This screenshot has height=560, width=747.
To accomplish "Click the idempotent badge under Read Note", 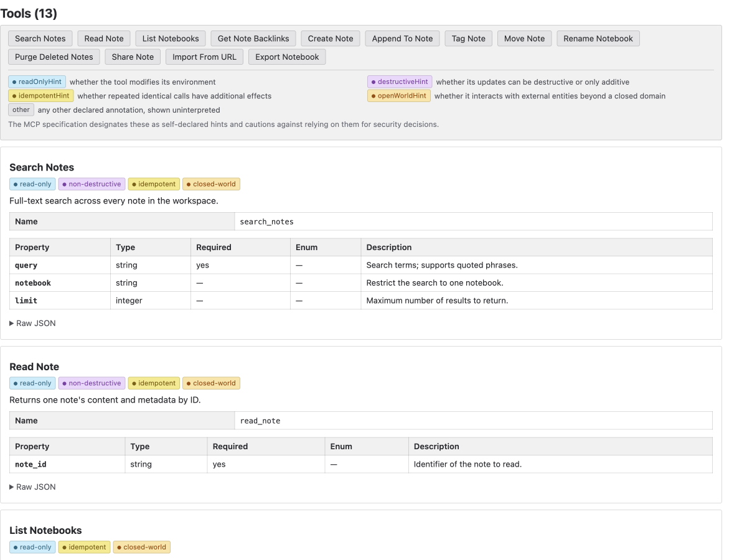I will click(154, 383).
